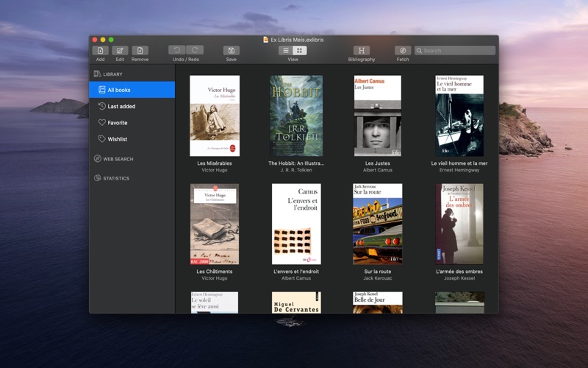Select the Les Châtiments cover
Screen dimensions: 588x368
pos(215,224)
